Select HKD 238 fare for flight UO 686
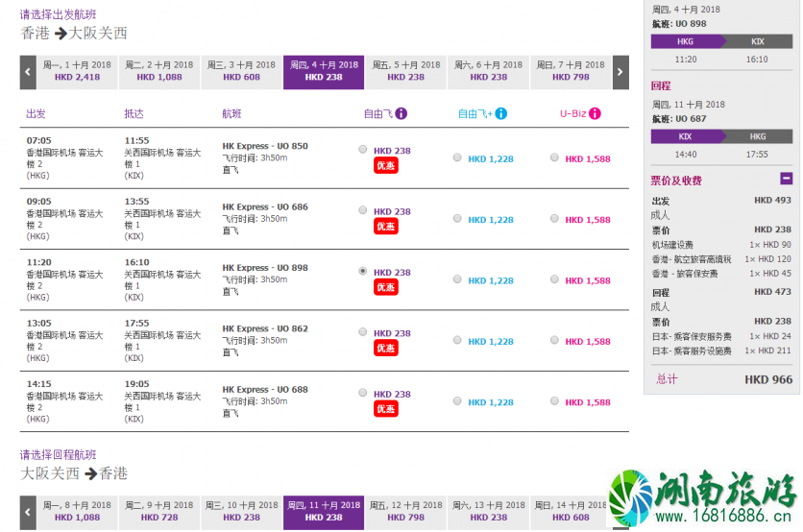The height and width of the screenshot is (532, 803). click(x=362, y=210)
